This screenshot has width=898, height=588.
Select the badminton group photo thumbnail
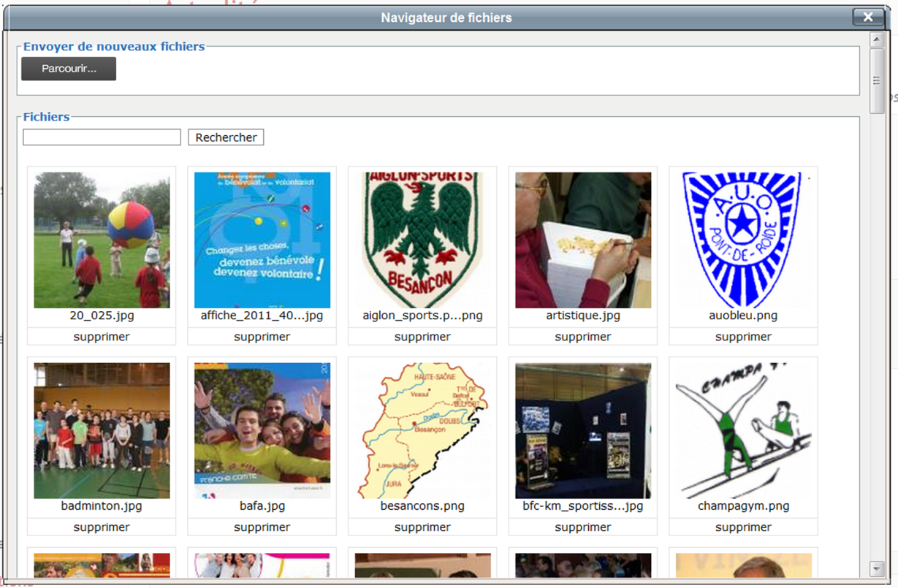[x=102, y=430]
